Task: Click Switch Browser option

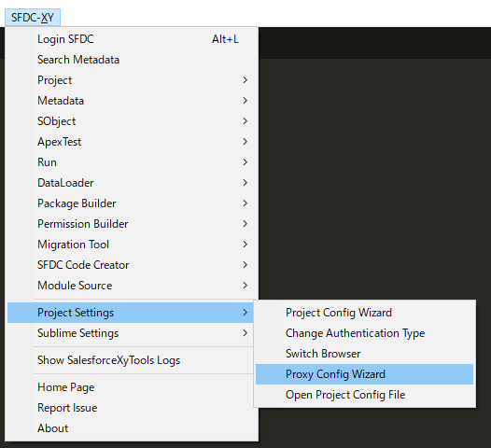Action: pyautogui.click(x=364, y=354)
